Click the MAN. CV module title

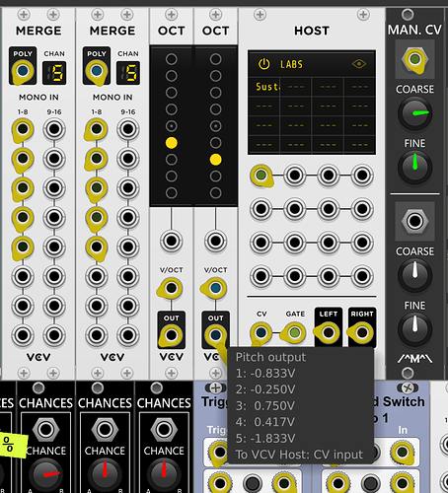click(414, 30)
